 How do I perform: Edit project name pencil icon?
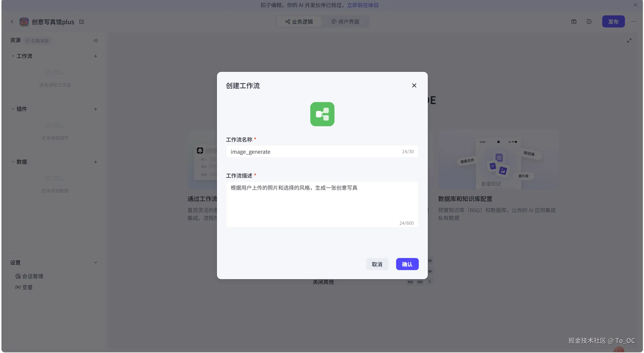click(82, 22)
